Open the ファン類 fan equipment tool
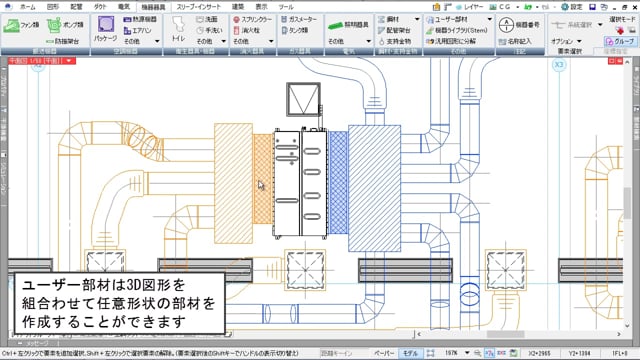Screen dimensions: 640x360 coord(21,25)
